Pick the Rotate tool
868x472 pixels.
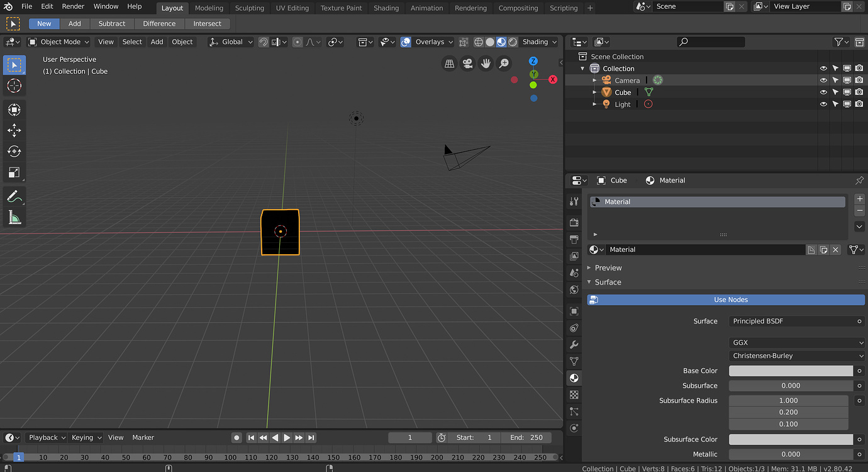(x=14, y=152)
